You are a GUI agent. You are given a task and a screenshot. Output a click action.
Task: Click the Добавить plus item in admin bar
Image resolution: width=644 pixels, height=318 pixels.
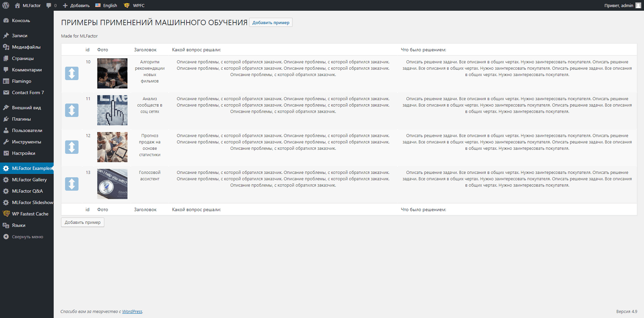click(x=76, y=5)
